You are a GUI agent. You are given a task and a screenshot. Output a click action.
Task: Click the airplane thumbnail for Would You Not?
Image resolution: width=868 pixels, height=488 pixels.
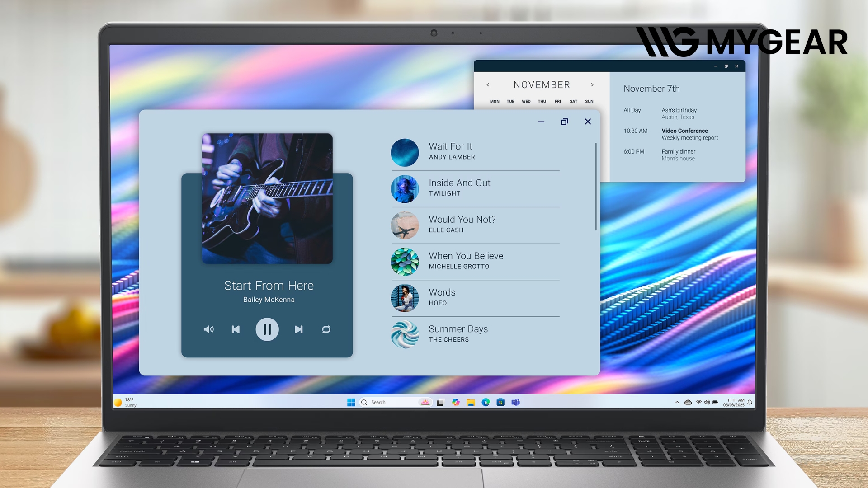[405, 225]
